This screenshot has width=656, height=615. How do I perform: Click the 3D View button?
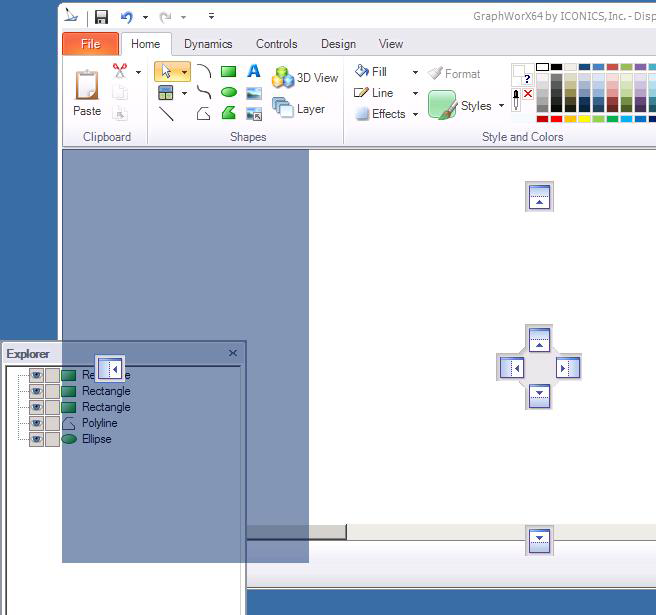(306, 78)
